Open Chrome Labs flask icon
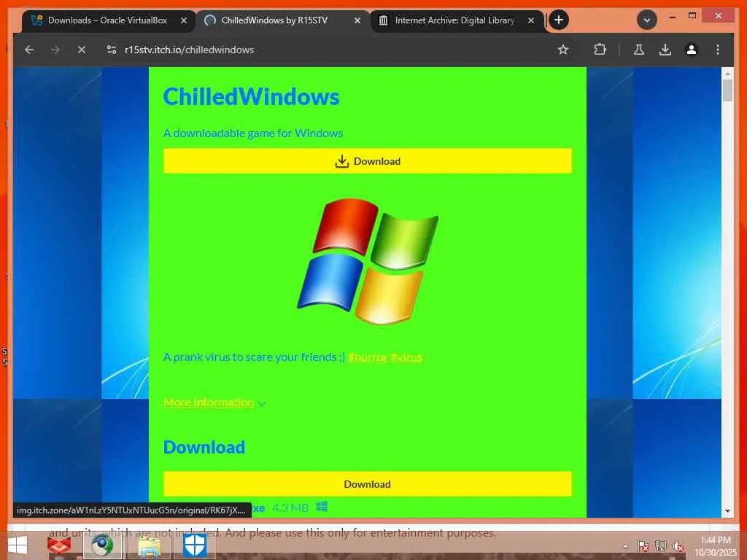This screenshot has width=747, height=560. (x=639, y=50)
